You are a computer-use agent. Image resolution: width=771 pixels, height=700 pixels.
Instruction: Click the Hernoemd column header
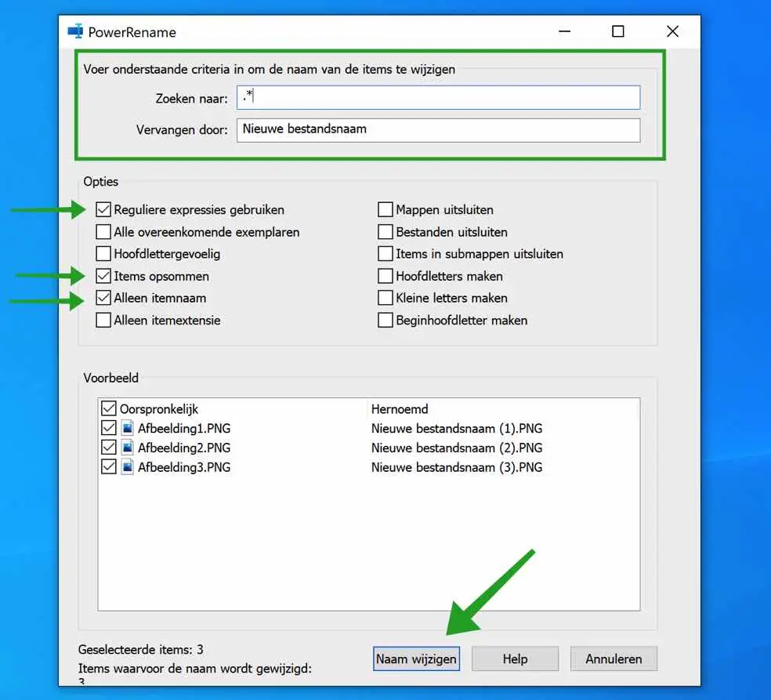point(400,408)
